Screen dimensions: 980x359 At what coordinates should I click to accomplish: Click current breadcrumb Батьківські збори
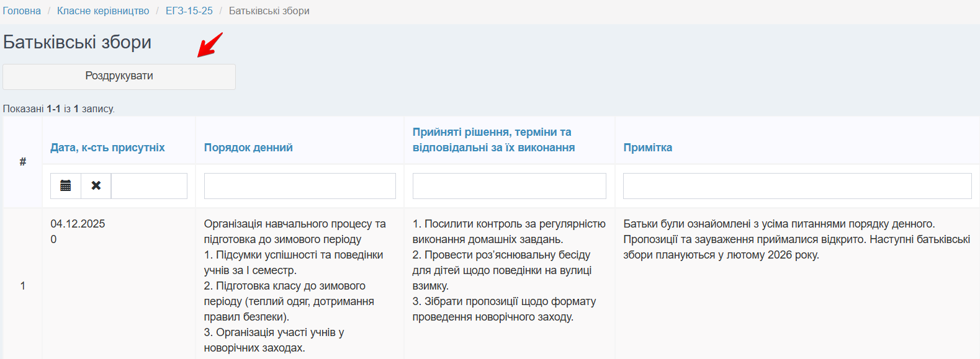click(x=269, y=11)
